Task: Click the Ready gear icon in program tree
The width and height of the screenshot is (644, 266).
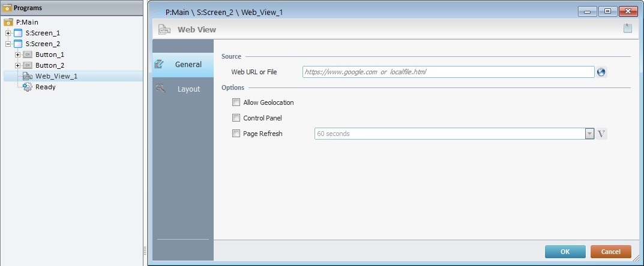Action: [27, 87]
